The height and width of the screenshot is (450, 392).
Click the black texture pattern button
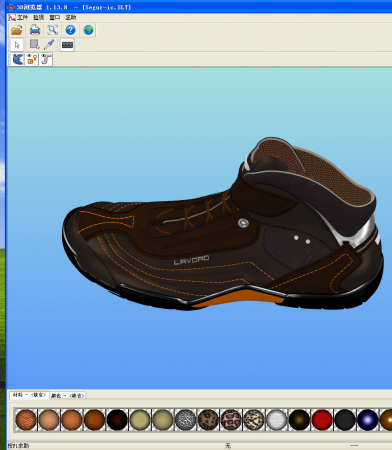click(67, 45)
